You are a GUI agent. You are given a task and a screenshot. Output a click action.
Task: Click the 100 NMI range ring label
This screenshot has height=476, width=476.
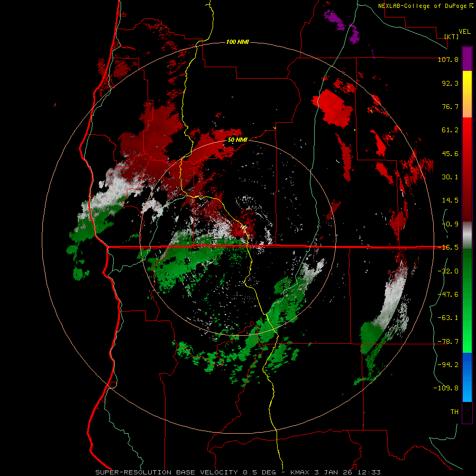click(x=237, y=42)
